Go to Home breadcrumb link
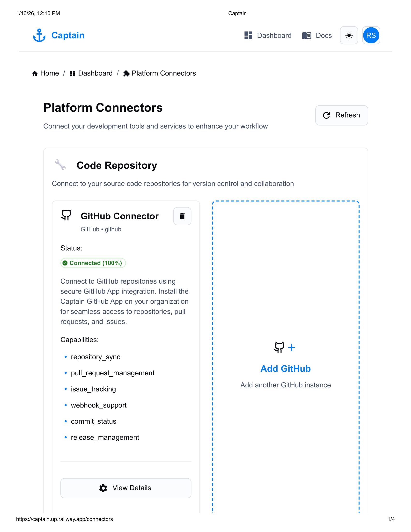Screen dimensions: 411x532 click(49, 73)
